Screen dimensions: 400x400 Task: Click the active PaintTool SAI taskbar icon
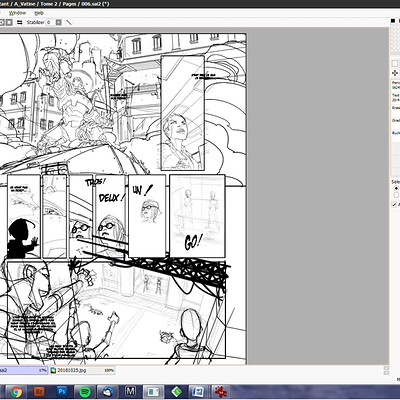153,392
